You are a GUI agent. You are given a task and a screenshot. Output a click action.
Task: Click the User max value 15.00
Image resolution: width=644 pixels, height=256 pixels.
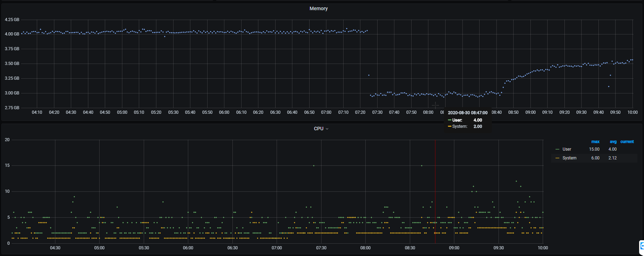coord(594,149)
